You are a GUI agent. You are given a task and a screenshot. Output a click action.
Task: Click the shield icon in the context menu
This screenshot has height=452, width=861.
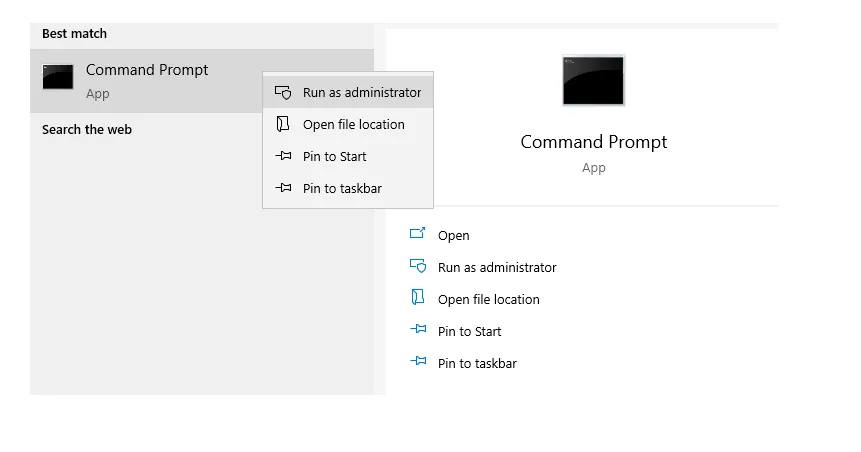point(283,92)
